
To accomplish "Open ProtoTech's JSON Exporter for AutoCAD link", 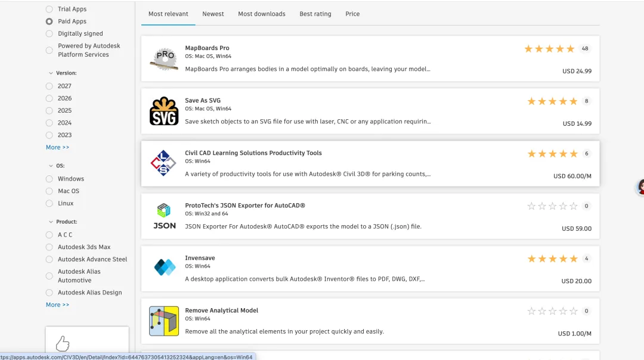I will tap(245, 206).
